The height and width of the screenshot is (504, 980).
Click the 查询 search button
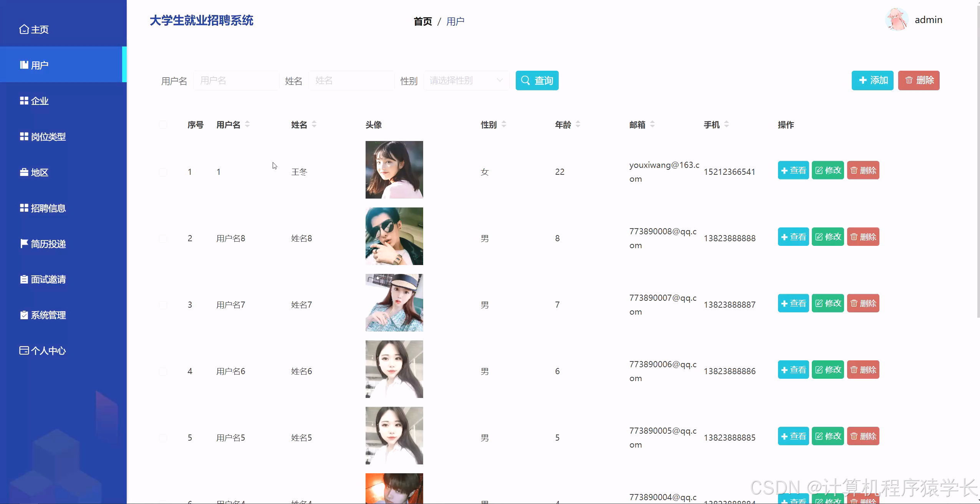536,80
